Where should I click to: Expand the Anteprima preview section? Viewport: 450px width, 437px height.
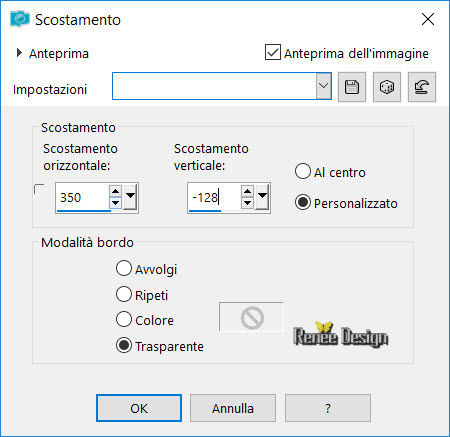(x=19, y=53)
